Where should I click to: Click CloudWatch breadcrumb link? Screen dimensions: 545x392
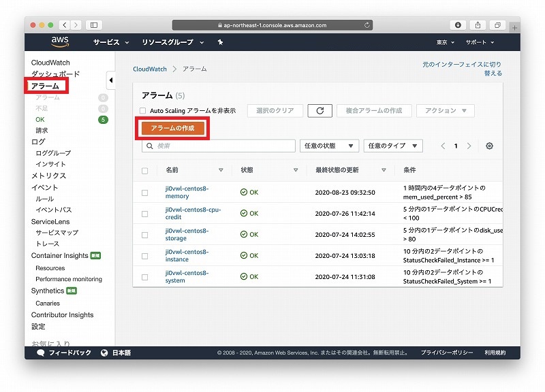point(150,69)
